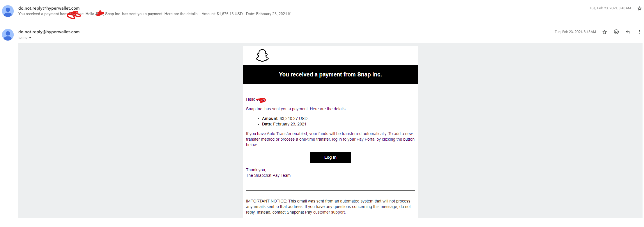Click the 'to me' recipient label

23,38
